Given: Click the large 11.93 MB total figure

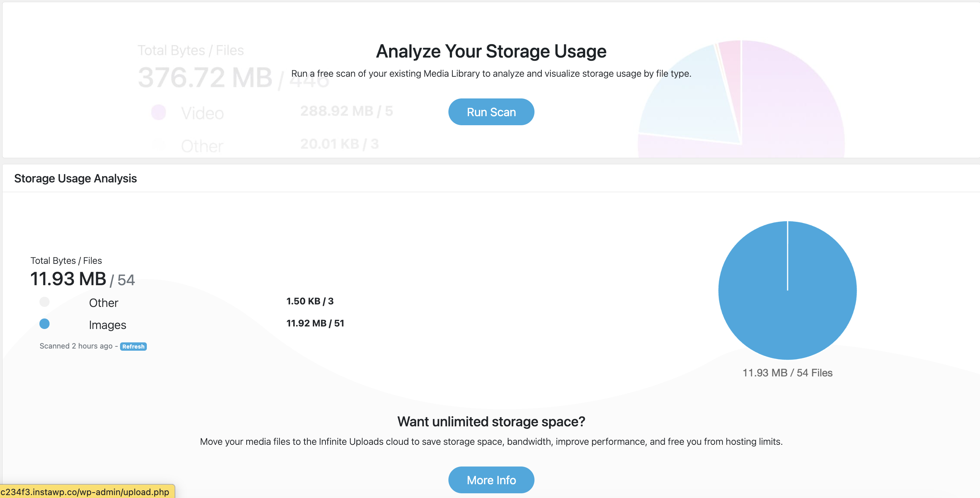Looking at the screenshot, I should point(68,279).
